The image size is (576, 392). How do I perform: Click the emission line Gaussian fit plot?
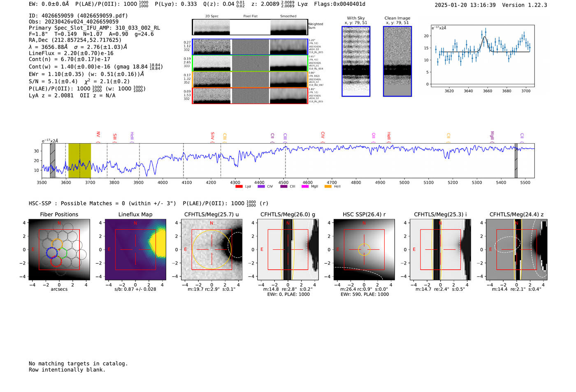[483, 56]
